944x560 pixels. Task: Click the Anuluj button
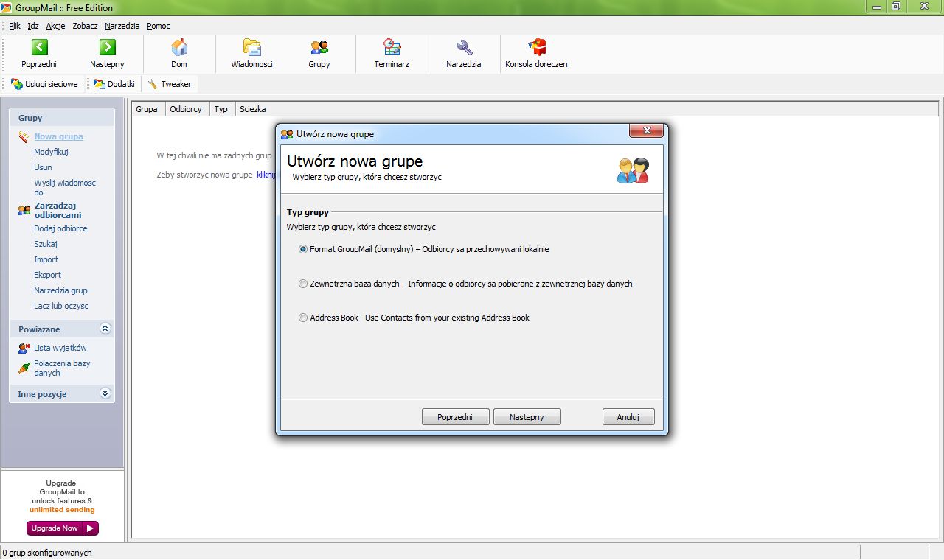(628, 417)
